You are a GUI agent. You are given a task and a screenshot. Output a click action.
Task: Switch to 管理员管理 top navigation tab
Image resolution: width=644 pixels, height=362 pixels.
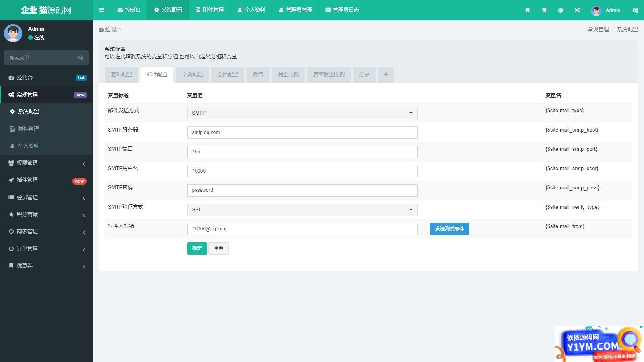[x=295, y=10]
